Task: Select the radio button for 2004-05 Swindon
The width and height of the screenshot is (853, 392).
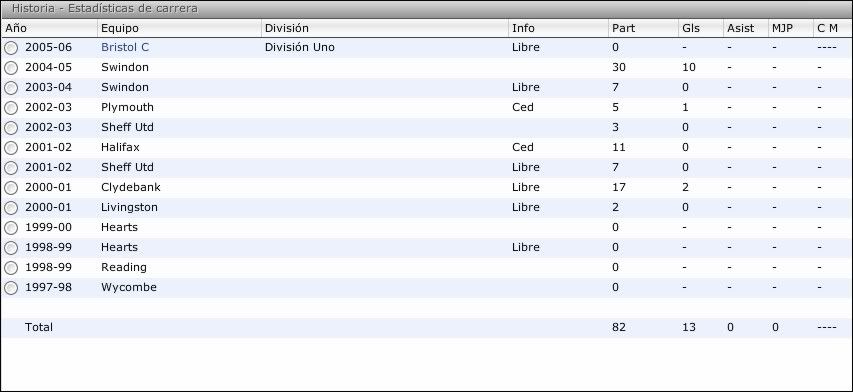Action: [x=11, y=69]
